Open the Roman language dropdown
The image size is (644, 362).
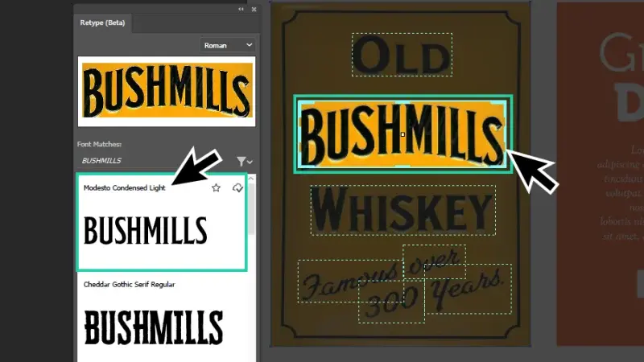click(x=228, y=45)
